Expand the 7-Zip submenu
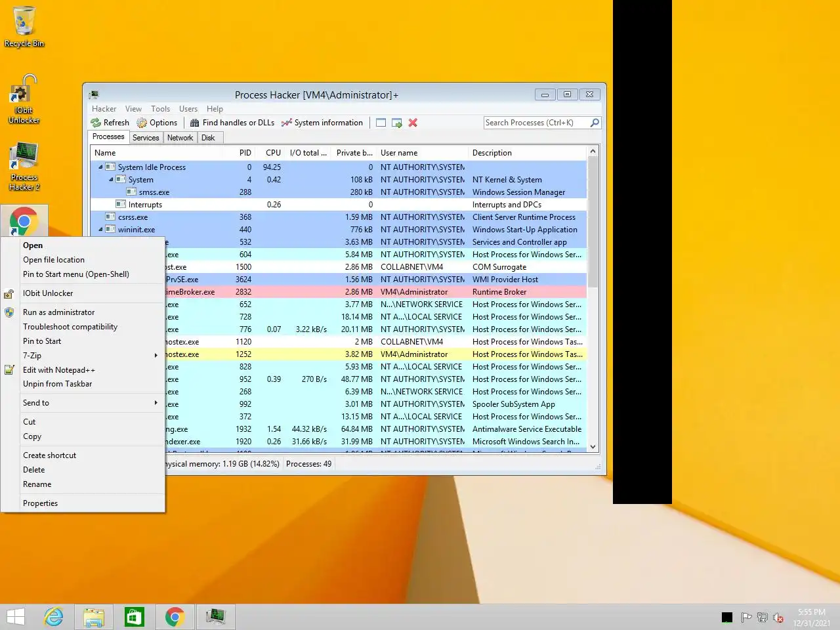The image size is (840, 630). (x=83, y=356)
